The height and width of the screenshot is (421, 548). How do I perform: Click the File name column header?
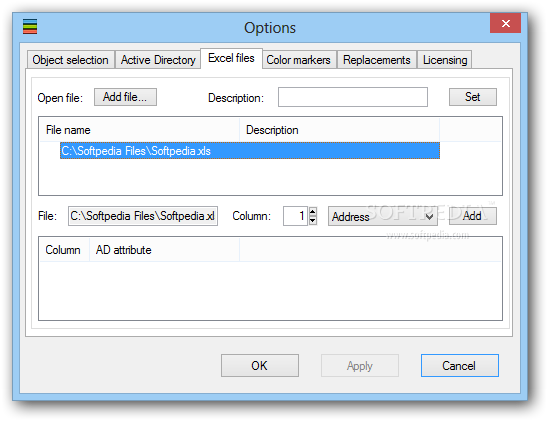point(139,130)
